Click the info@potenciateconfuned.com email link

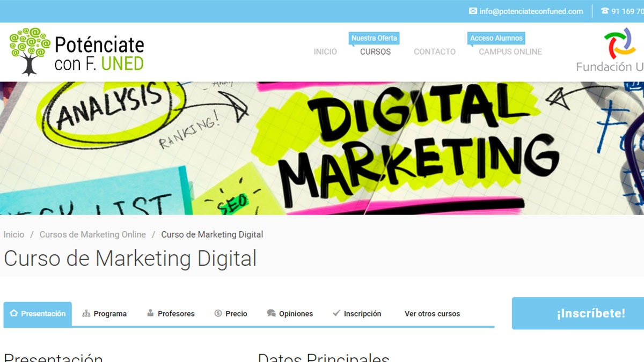coord(531,11)
